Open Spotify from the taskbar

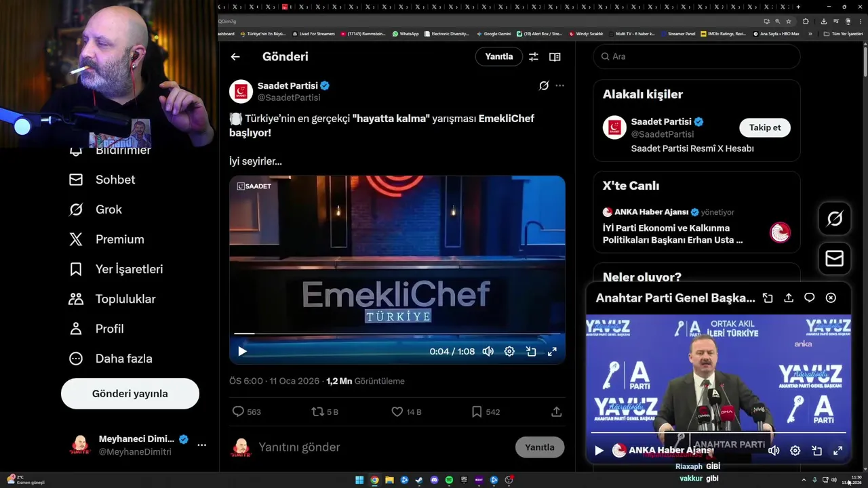pyautogui.click(x=450, y=481)
